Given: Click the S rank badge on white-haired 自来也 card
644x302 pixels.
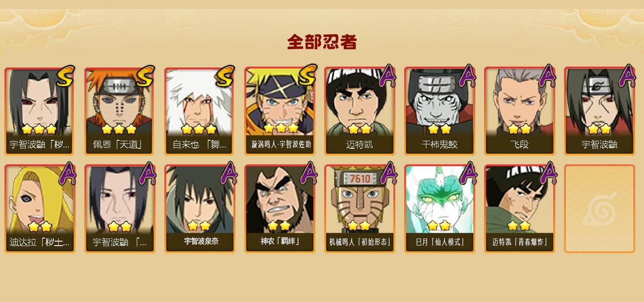Looking at the screenshot, I should tap(225, 76).
